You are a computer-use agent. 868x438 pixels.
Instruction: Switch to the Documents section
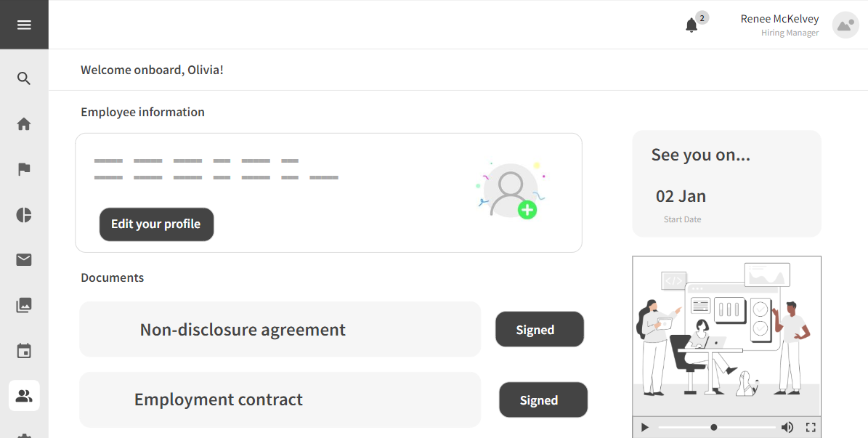click(113, 277)
